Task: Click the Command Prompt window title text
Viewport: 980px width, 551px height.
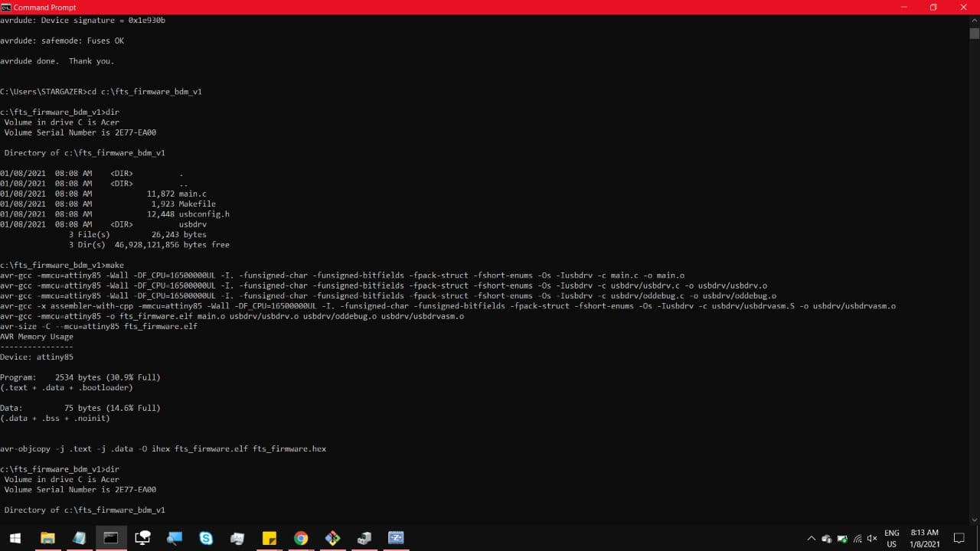Action: (46, 7)
